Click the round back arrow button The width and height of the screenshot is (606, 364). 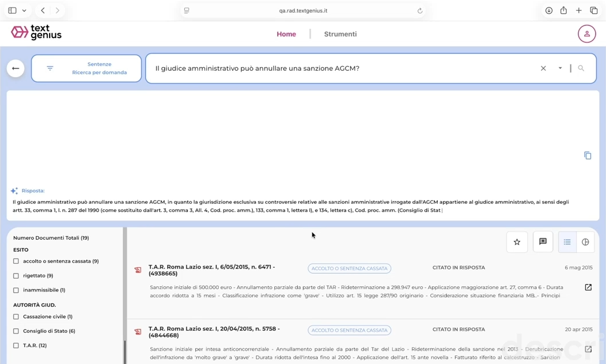[16, 69]
